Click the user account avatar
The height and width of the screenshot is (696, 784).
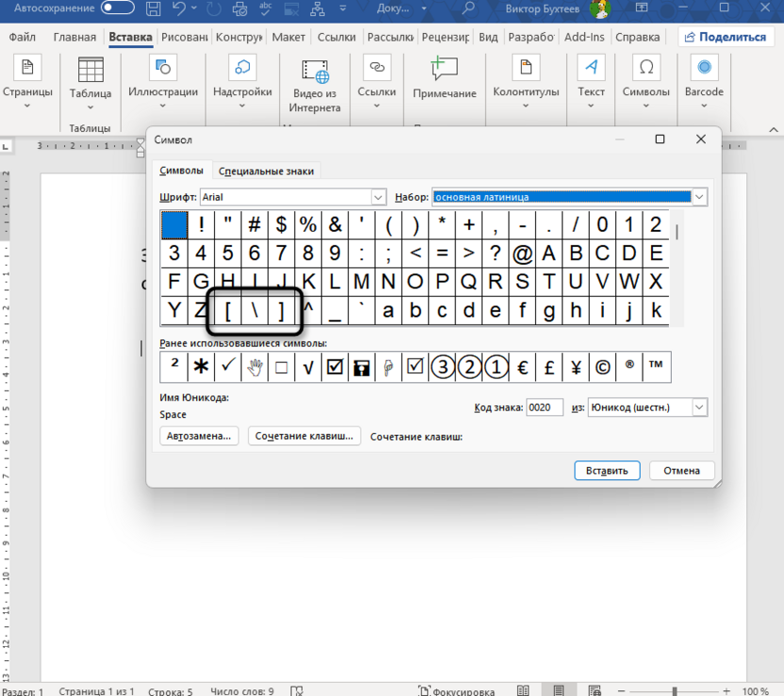pyautogui.click(x=599, y=9)
